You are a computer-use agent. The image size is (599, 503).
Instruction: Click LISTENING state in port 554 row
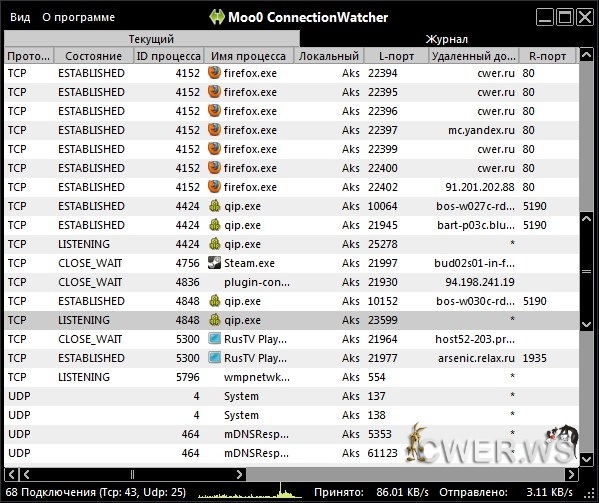(84, 377)
